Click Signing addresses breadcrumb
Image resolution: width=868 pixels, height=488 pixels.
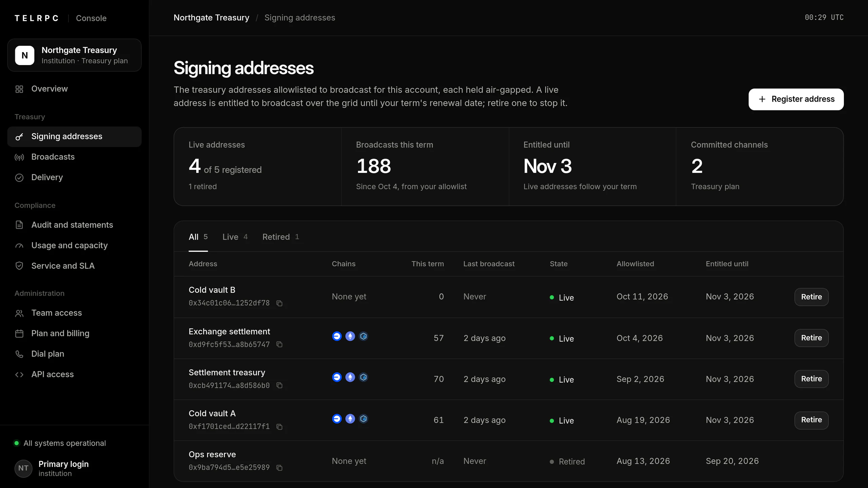(300, 18)
